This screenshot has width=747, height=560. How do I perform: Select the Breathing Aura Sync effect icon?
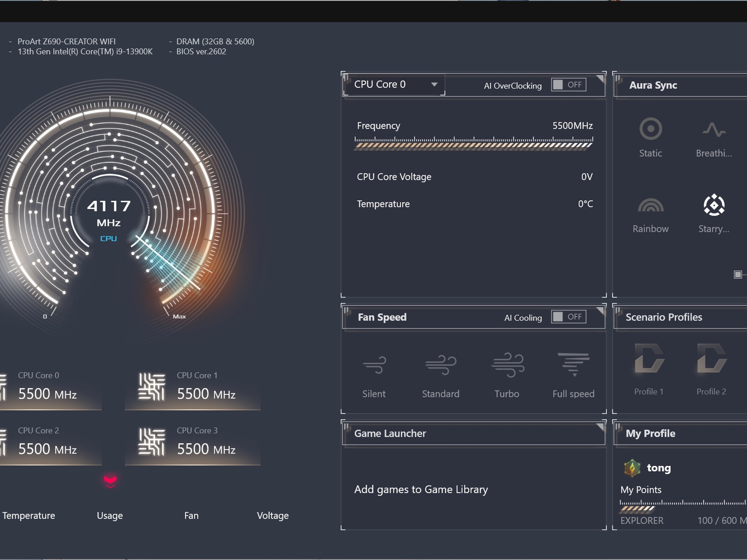coord(714,129)
